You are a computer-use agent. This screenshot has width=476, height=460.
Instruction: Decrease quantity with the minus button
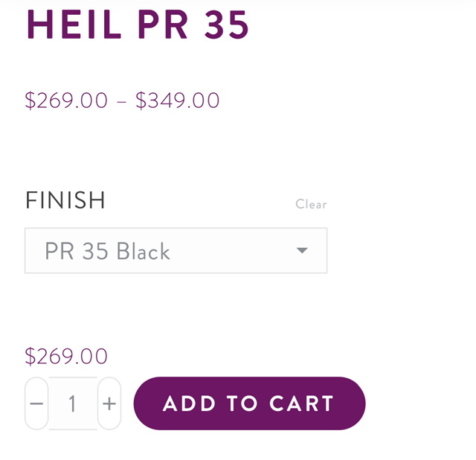pyautogui.click(x=36, y=403)
